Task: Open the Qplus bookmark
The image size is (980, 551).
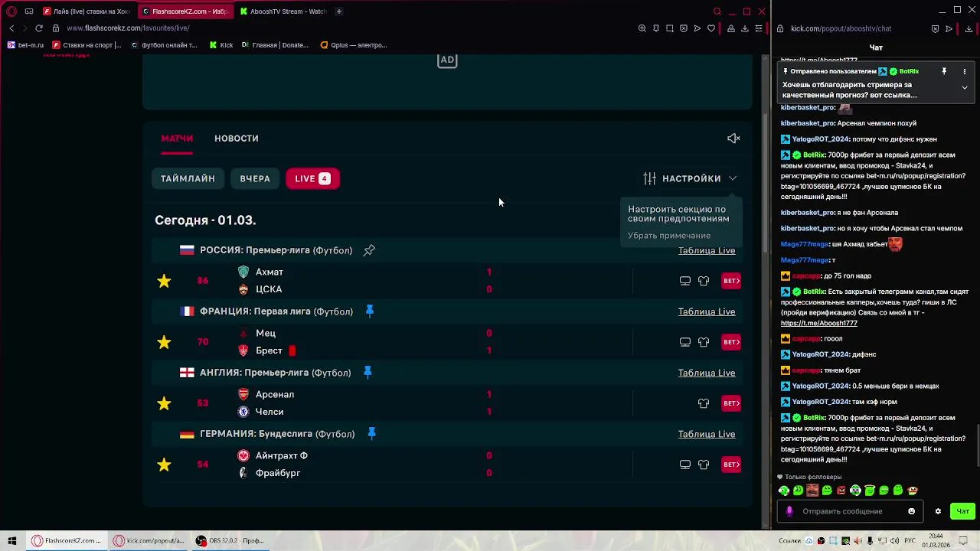Action: coord(354,45)
